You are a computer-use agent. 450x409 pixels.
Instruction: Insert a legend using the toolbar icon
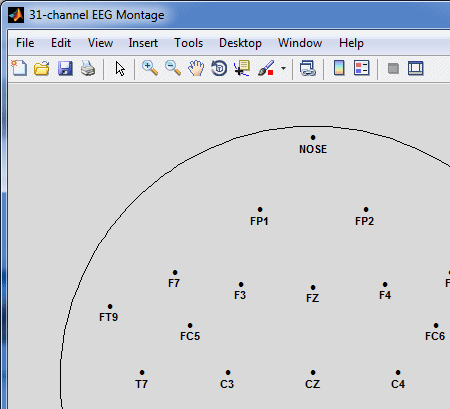tap(362, 68)
